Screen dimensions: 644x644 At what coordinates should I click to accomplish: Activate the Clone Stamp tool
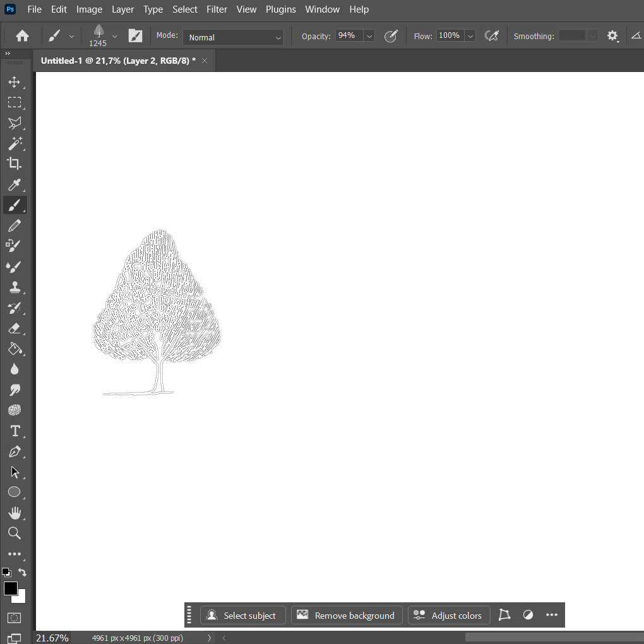15,287
